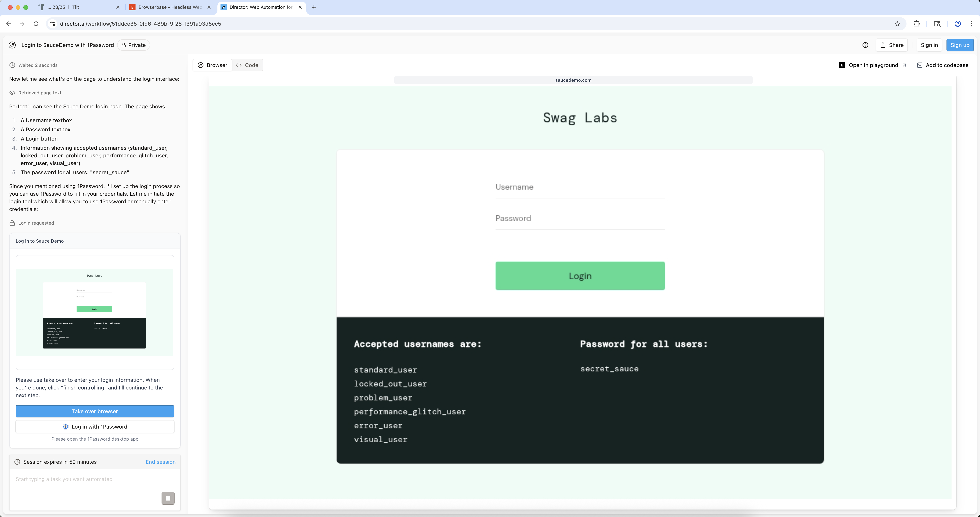980x517 pixels.
Task: Switch to the Code view tab
Action: coord(247,65)
